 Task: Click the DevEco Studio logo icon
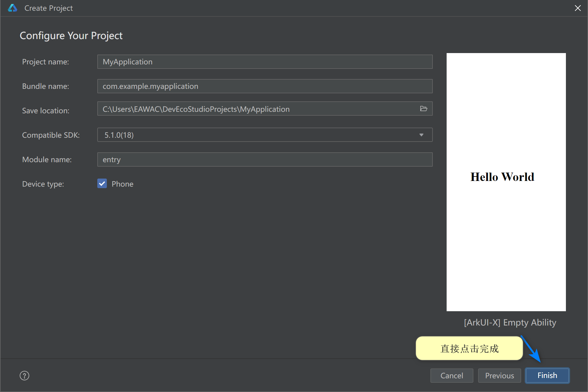[13, 8]
